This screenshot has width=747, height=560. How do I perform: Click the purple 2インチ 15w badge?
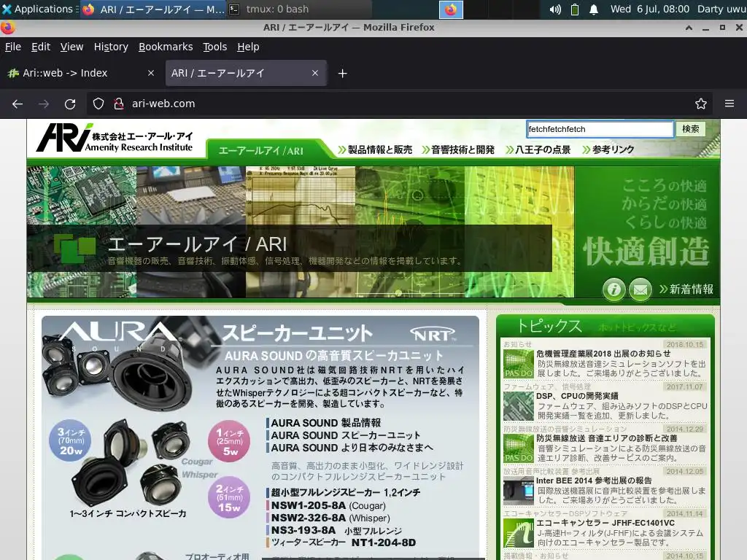click(229, 497)
